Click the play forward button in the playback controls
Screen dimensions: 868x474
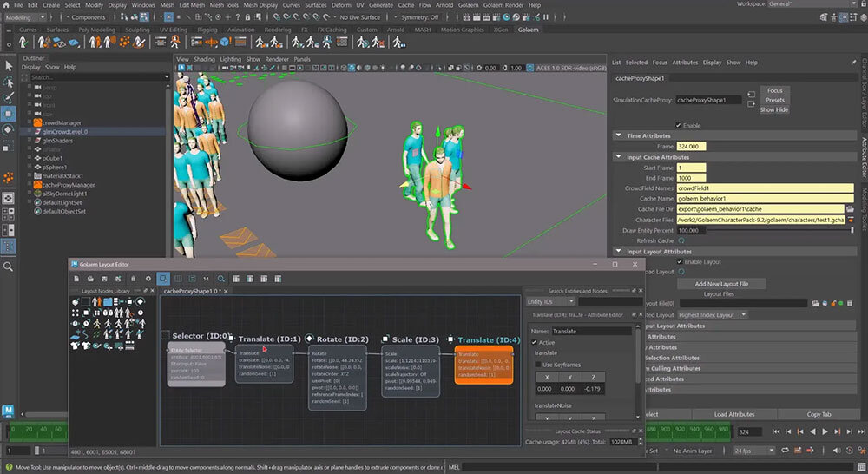[825, 432]
